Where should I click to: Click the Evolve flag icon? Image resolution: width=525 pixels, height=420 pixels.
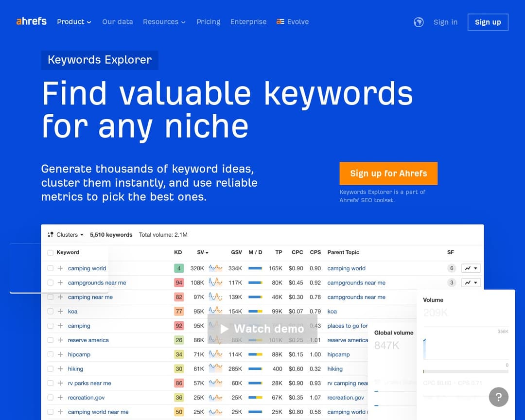coord(280,21)
